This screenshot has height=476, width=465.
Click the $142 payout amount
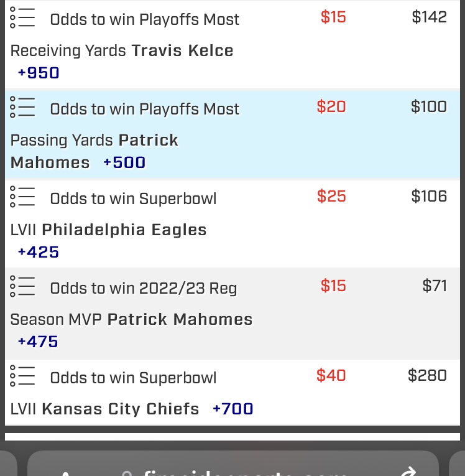(x=429, y=17)
